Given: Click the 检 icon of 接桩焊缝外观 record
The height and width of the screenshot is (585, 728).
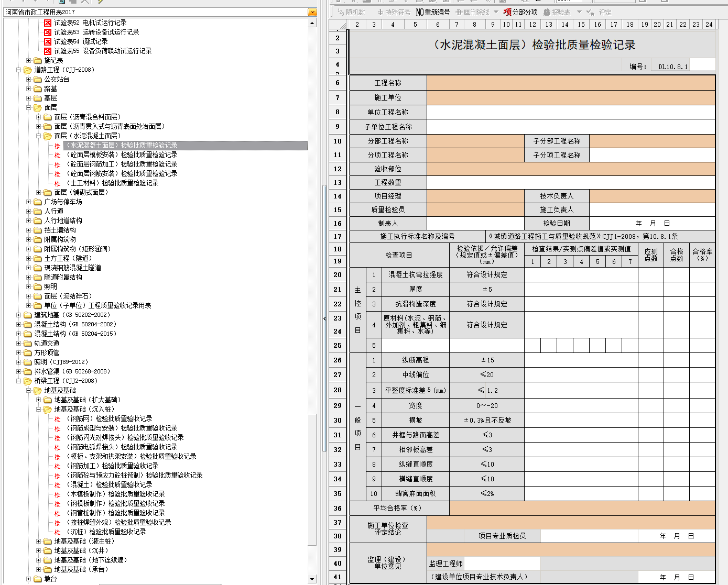Looking at the screenshot, I should (58, 523).
